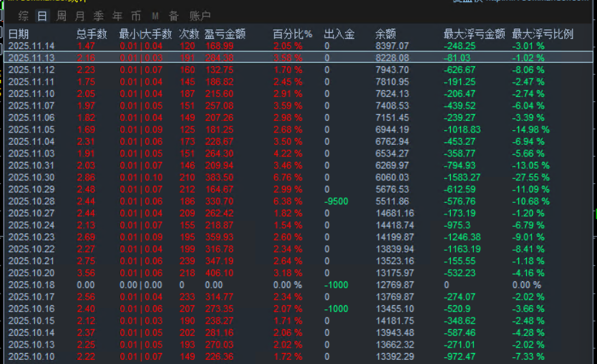
Task: Open the 月 monthly tab
Action: point(79,16)
